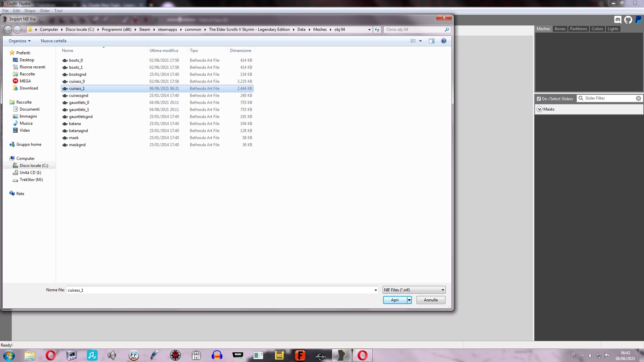This screenshot has width=644, height=362.
Task: Cancel the dialog with Annulla
Action: 431,300
